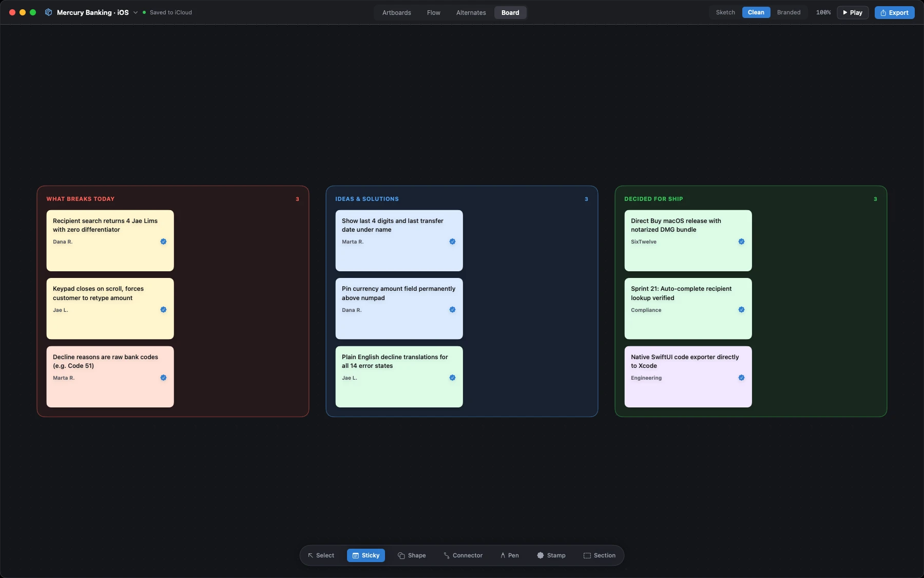
Task: Click verified badge on Show last 4 digits sticky
Action: click(x=452, y=241)
